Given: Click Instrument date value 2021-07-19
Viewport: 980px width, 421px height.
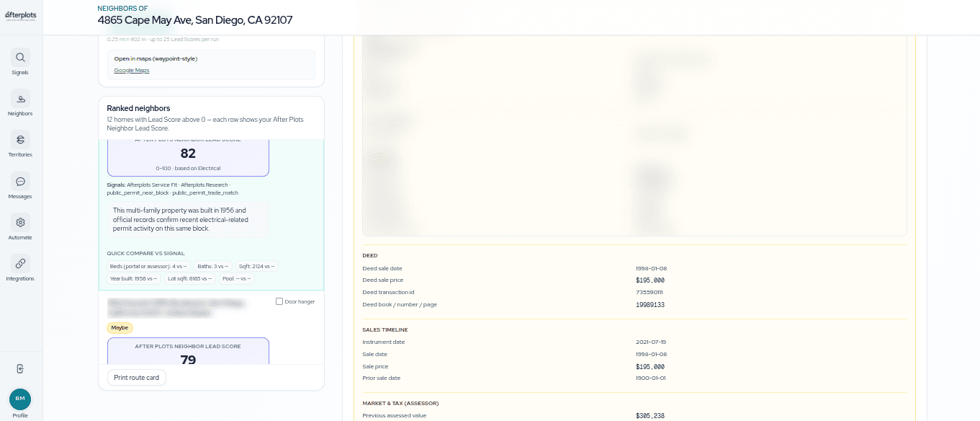Looking at the screenshot, I should [651, 342].
